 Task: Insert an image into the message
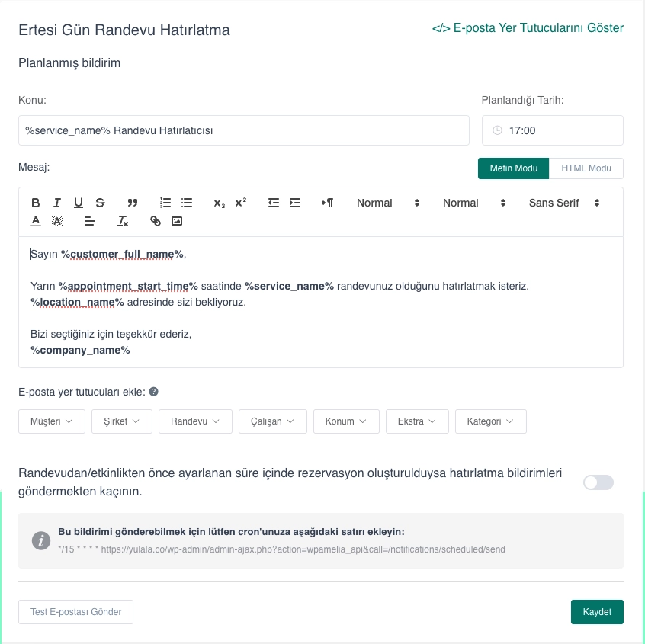(177, 222)
